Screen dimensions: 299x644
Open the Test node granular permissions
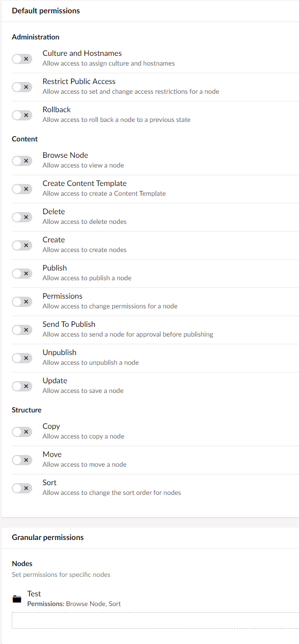[34, 593]
